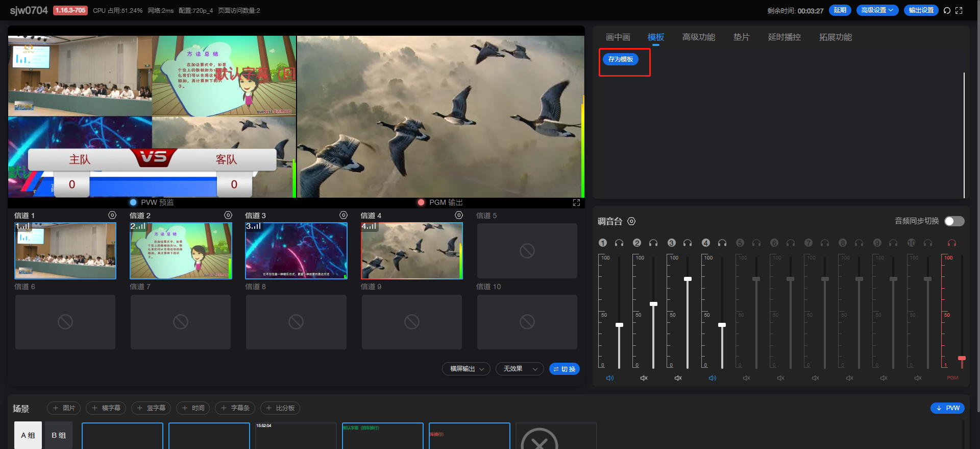Open the 无效果 transition effect dropdown
980x449 pixels.
pos(520,369)
